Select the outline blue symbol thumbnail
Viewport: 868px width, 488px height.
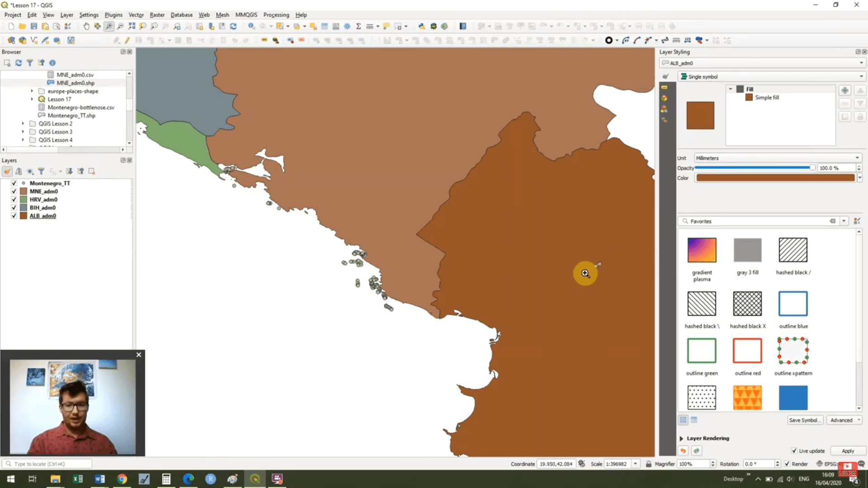coord(793,303)
